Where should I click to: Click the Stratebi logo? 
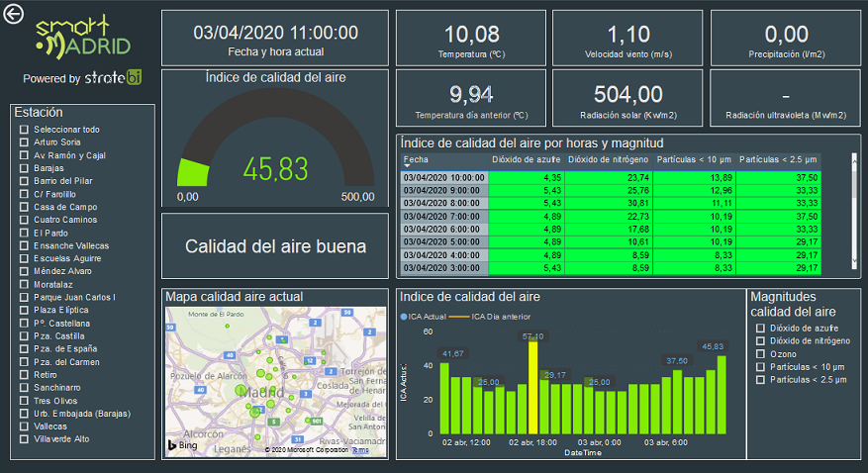[114, 78]
